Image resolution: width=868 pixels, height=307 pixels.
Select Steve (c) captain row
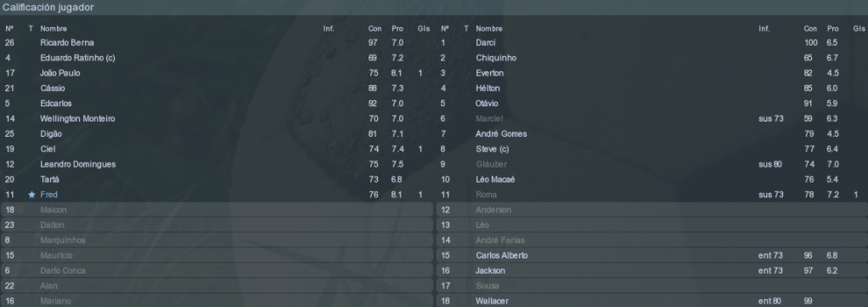pyautogui.click(x=652, y=149)
